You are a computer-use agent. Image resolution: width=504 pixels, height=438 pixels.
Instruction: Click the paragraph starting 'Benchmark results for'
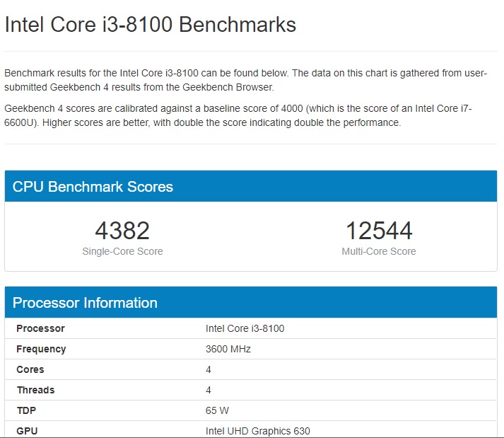click(246, 80)
